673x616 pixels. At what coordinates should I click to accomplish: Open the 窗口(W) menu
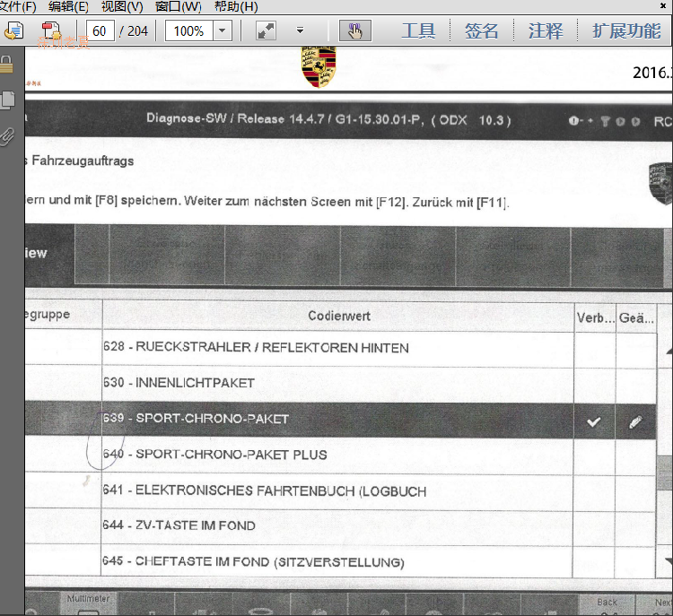(178, 6)
